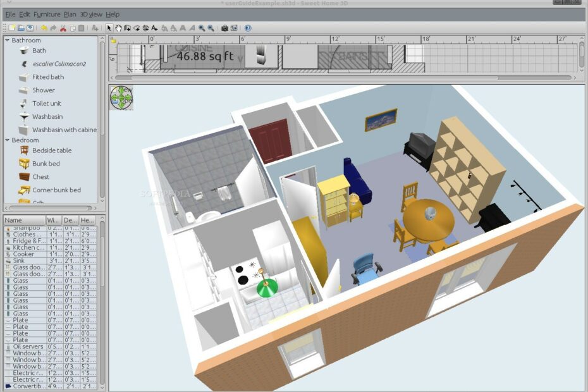This screenshot has width=588, height=392.
Task: Sort furniture list by De... depth column
Action: click(x=71, y=220)
